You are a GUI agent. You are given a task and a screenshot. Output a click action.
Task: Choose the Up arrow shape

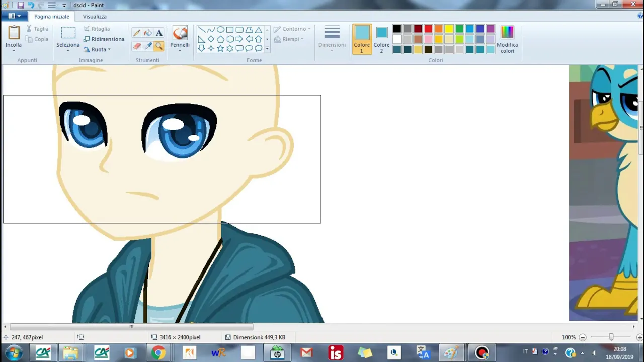pos(259,39)
